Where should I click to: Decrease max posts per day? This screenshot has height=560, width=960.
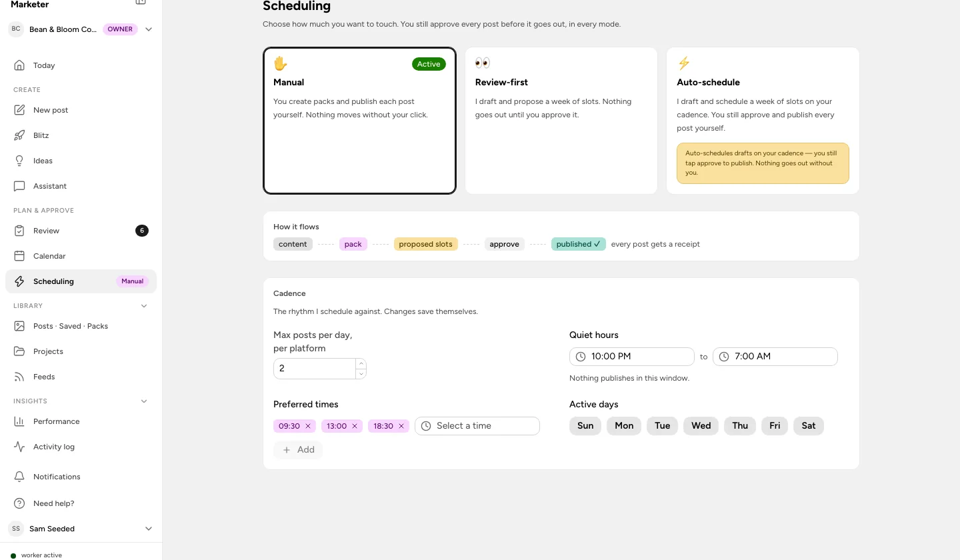[x=361, y=373]
